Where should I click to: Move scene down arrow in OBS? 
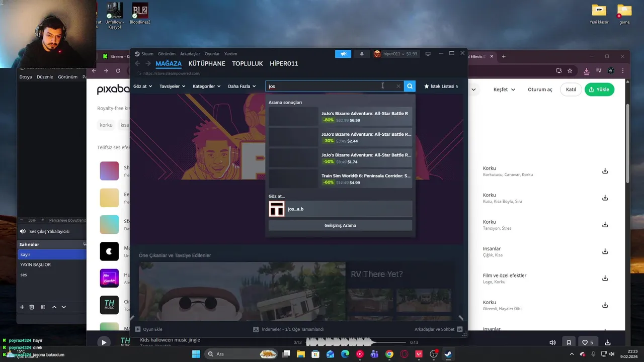(63, 307)
